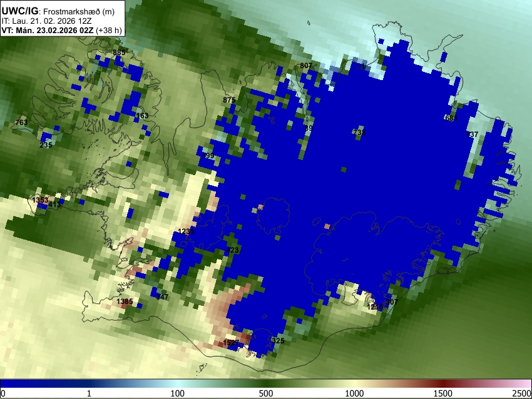
Task: Click the map value 1385
Action: 125,301
